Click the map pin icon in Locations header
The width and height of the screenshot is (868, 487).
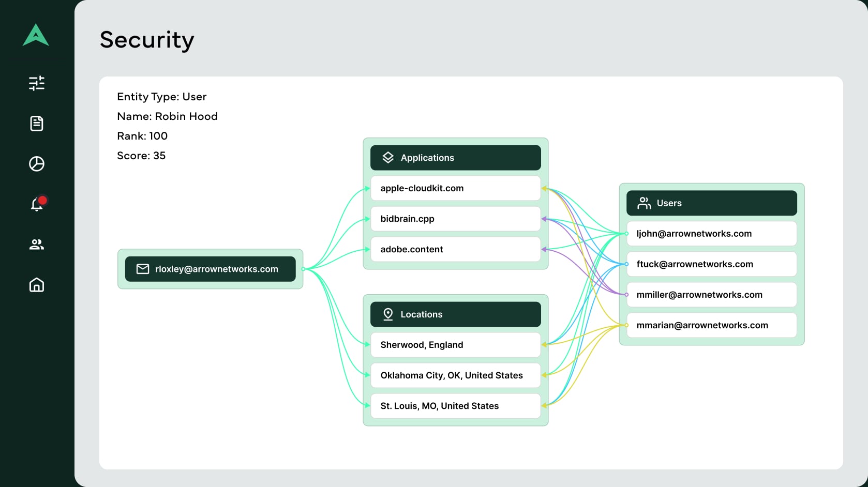[387, 314]
